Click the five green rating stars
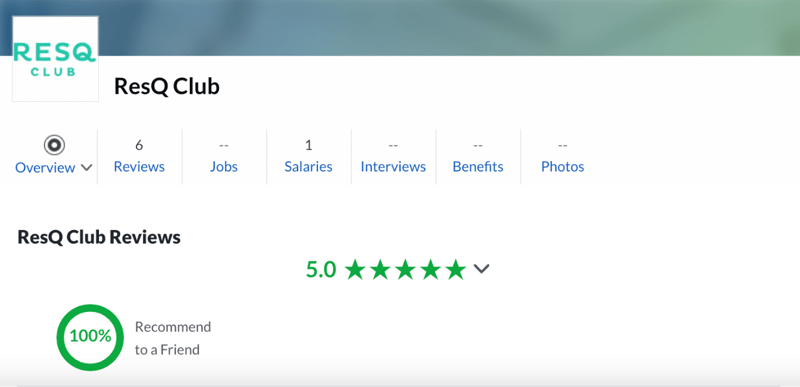This screenshot has width=800, height=387. click(405, 270)
